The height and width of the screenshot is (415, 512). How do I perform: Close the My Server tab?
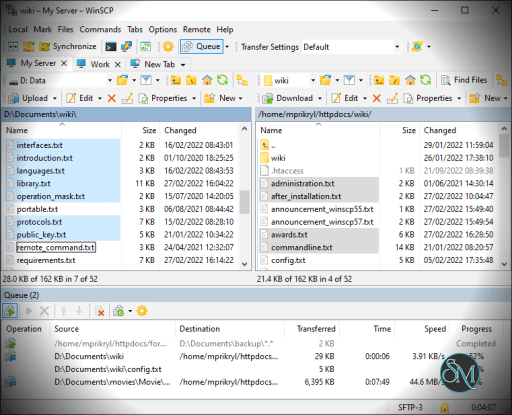(64, 63)
